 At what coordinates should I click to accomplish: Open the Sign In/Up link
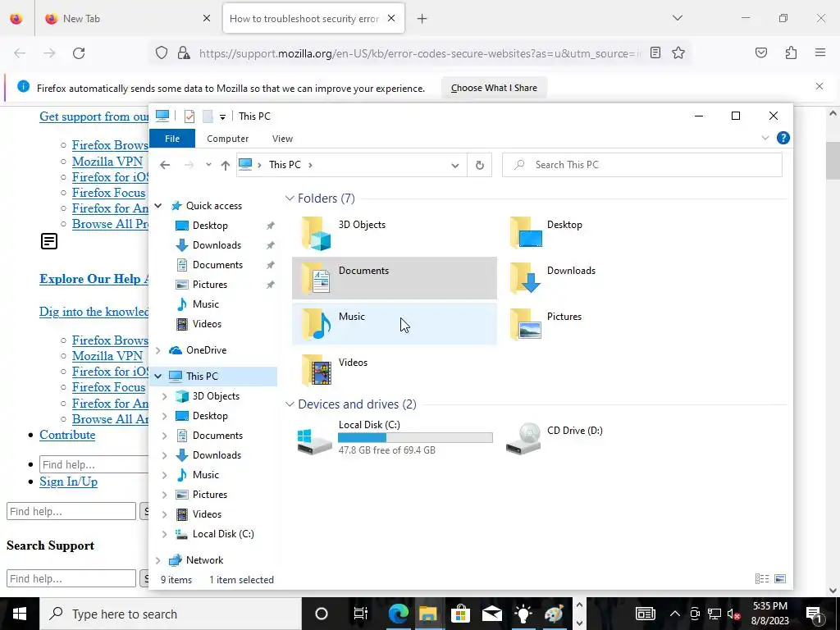(69, 481)
